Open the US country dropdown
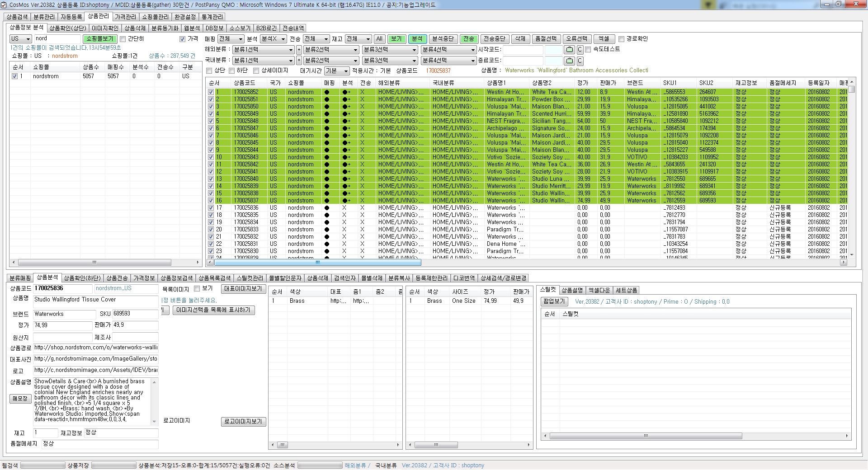This screenshot has height=470, width=868. pos(20,39)
